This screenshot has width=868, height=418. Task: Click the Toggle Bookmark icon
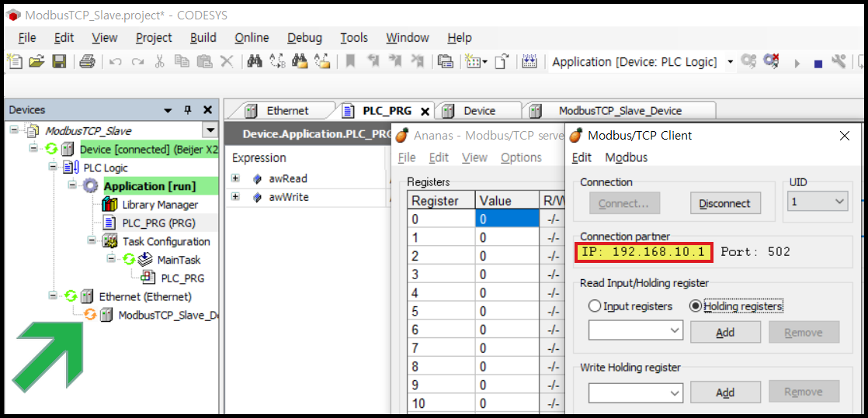350,61
